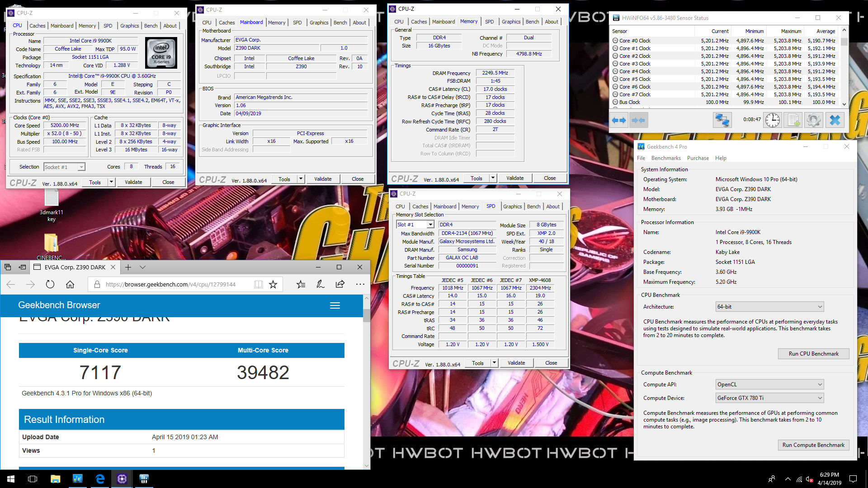Click Single-Core Score value 7117
Viewport: 868px width, 488px height.
point(100,372)
